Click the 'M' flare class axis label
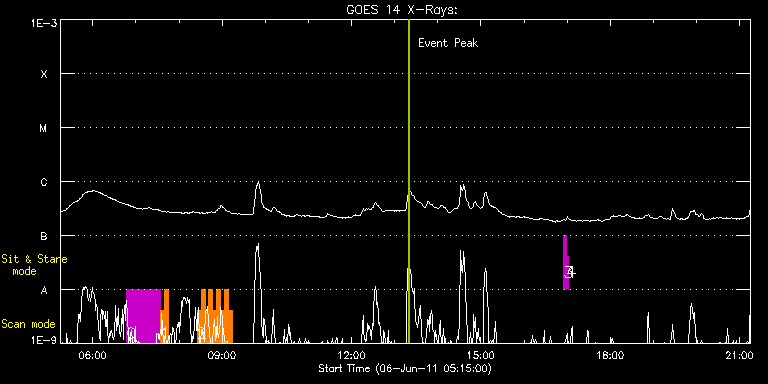Image resolution: width=768 pixels, height=384 pixels. tap(44, 128)
